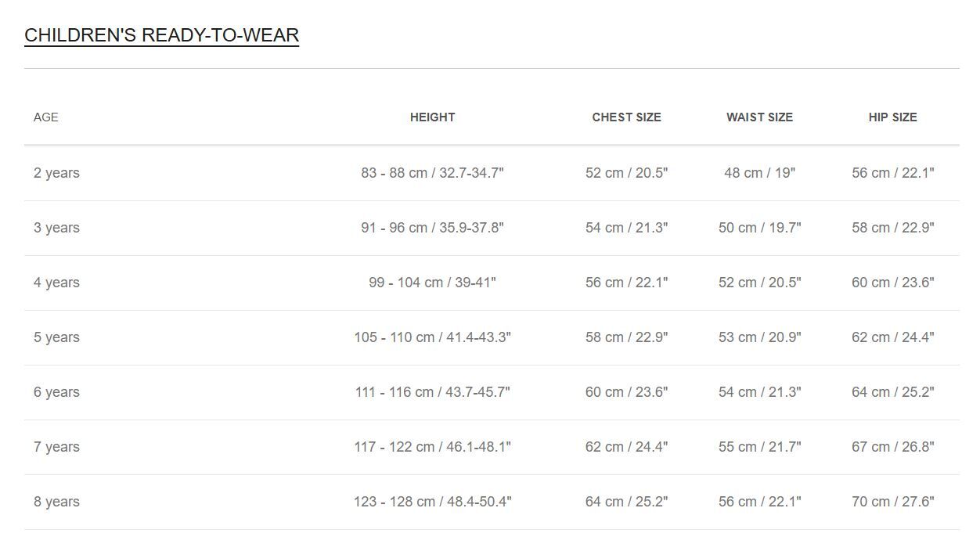Click waist size cell 53 cm / 20.9"

[759, 337]
